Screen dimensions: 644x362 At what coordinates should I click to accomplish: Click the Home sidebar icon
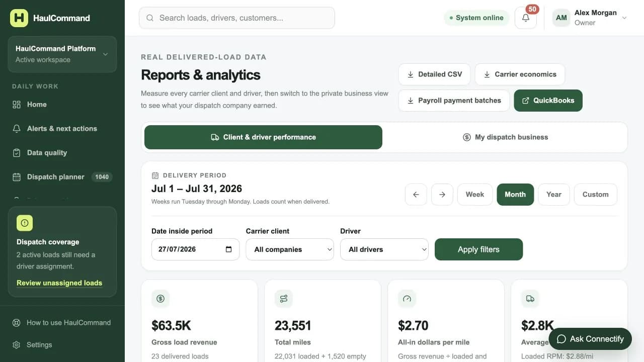click(x=17, y=105)
